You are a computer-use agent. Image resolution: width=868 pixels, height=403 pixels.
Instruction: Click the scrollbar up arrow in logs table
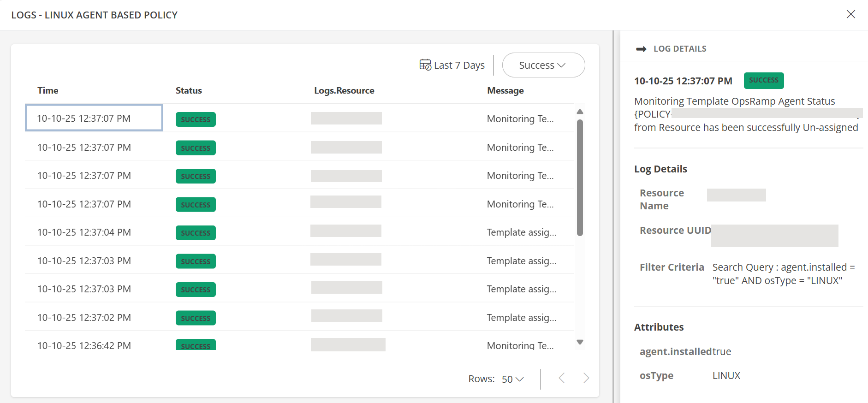[580, 112]
